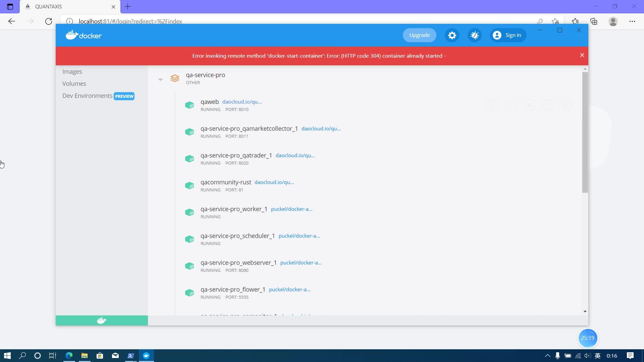Open the flower_1 puckel image link
The height and width of the screenshot is (362, 644).
[x=289, y=290]
